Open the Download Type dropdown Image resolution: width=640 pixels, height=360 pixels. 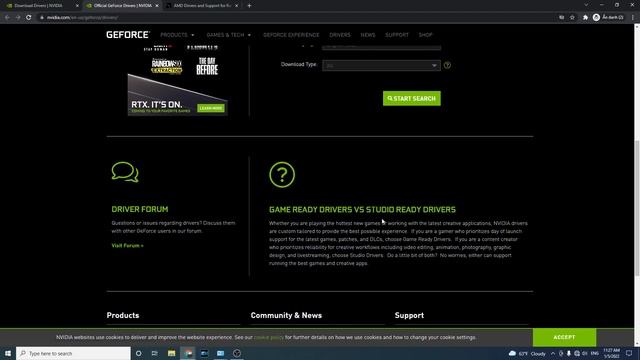click(381, 65)
